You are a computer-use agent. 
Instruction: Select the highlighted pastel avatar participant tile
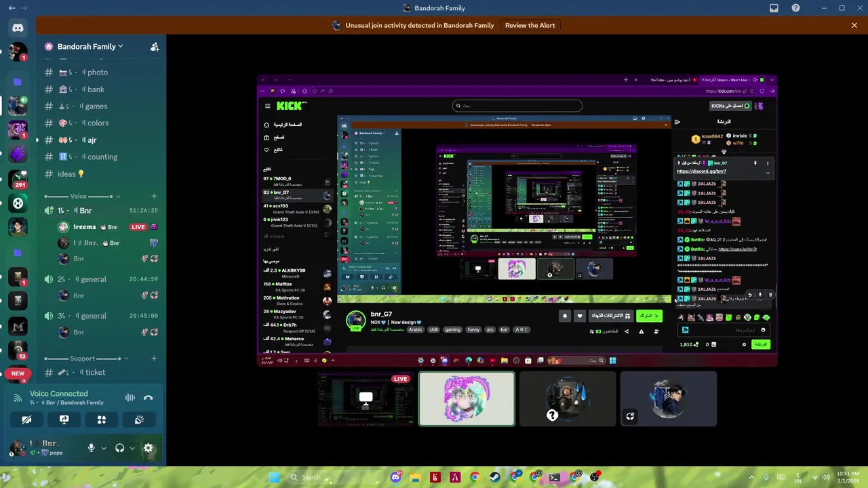pyautogui.click(x=467, y=399)
